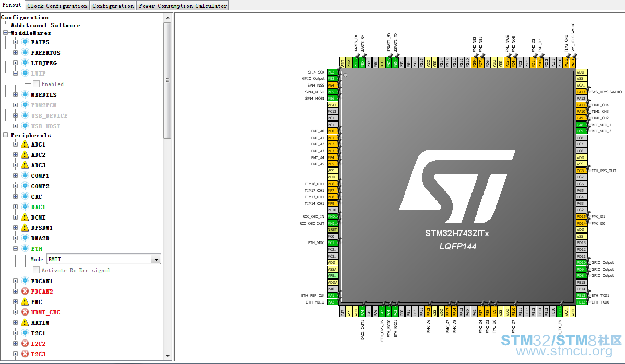Image resolution: width=625 pixels, height=364 pixels.
Task: Click the I2C3 red error icon
Action: tap(25, 353)
